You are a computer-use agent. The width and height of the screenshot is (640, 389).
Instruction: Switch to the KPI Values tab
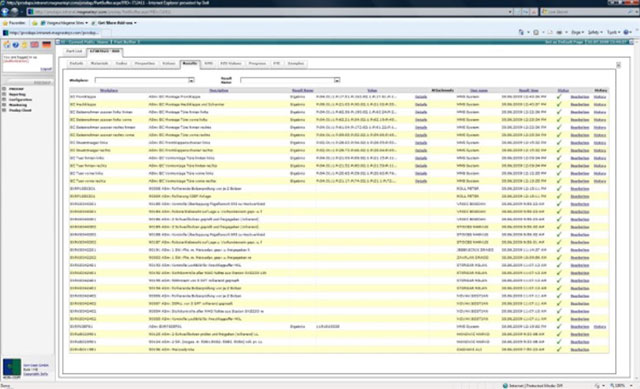point(231,64)
